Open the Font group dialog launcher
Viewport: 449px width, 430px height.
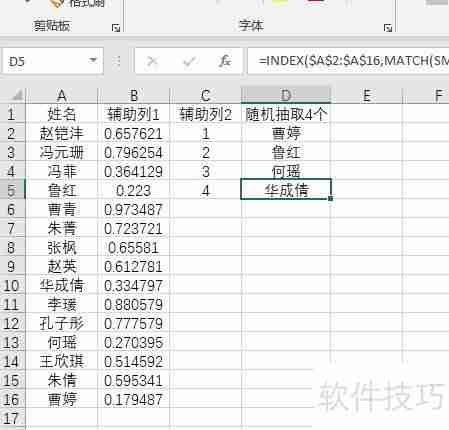tap(387, 28)
